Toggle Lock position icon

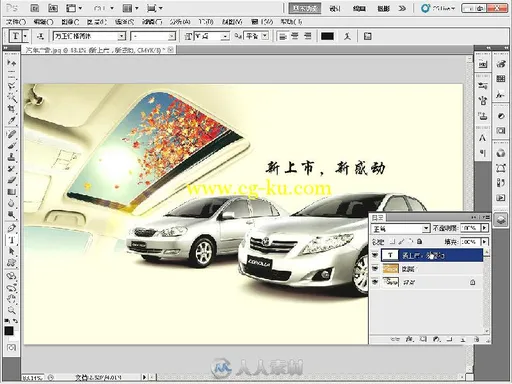click(410, 241)
